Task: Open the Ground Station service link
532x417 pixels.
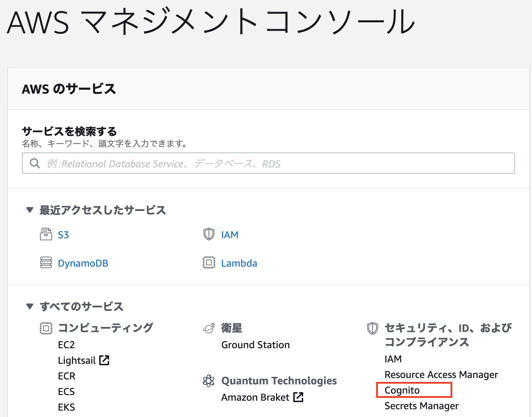Action: [x=256, y=345]
